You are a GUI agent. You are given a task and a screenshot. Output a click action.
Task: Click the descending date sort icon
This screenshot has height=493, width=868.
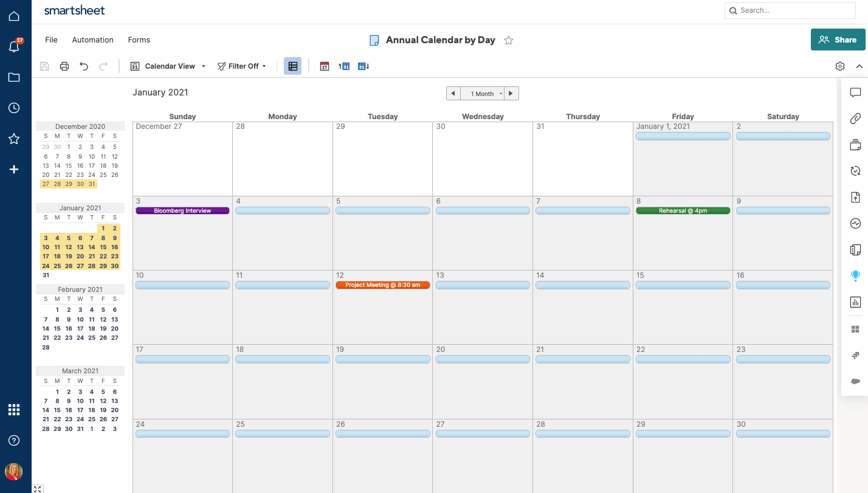363,66
